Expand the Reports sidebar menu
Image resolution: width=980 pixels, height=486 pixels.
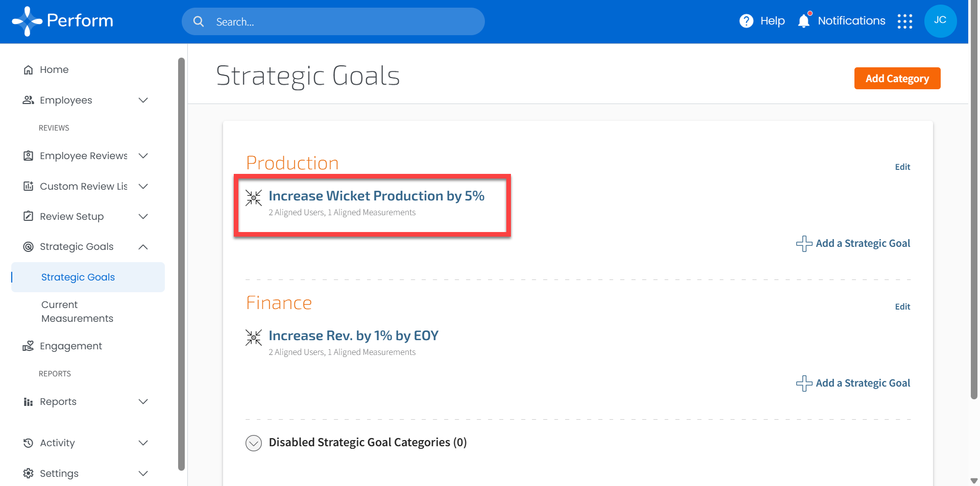coord(143,402)
